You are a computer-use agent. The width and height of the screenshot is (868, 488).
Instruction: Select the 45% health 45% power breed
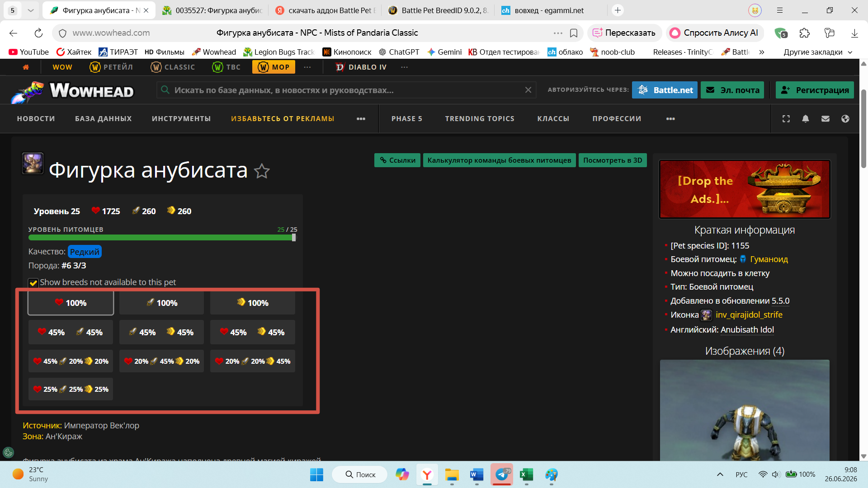71,332
